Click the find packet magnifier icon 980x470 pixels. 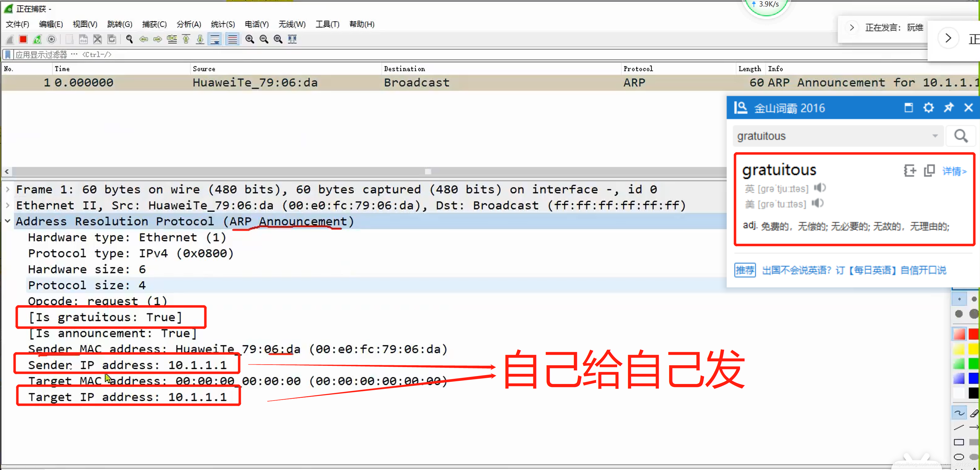pos(129,39)
